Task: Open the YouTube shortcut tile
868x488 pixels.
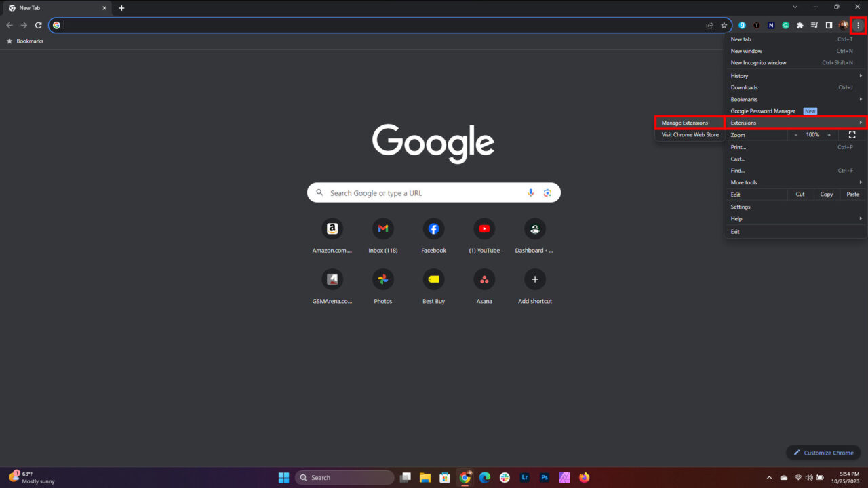Action: pyautogui.click(x=484, y=228)
